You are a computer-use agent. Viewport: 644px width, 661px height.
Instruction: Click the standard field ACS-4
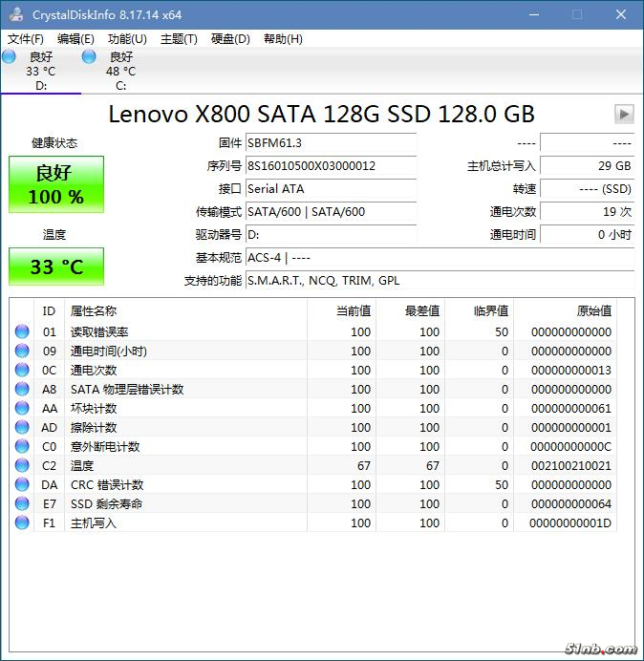coord(440,257)
